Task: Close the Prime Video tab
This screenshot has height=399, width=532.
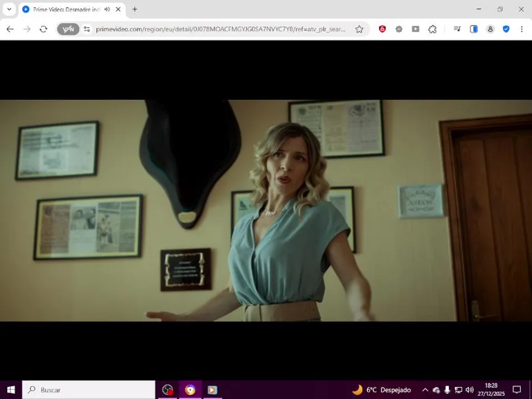Action: (118, 9)
